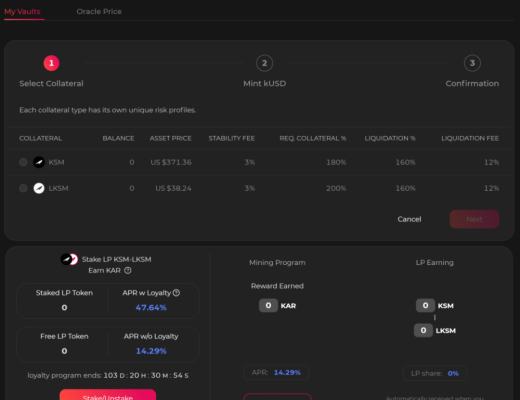Select the KSM collateral radio button
The height and width of the screenshot is (400, 520).
point(23,162)
